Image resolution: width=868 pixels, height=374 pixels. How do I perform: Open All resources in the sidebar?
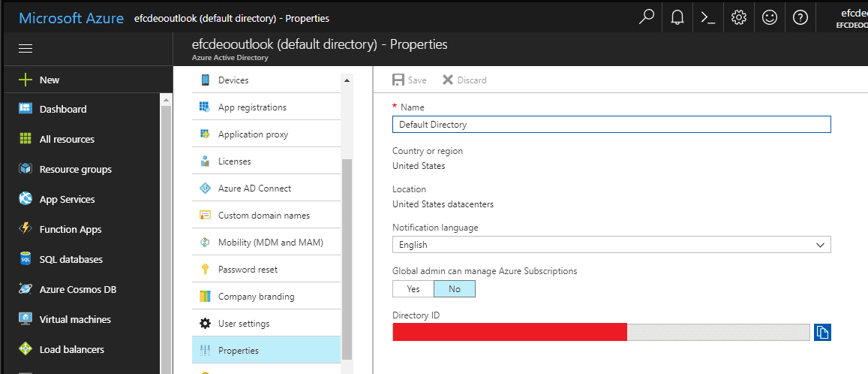click(x=67, y=139)
